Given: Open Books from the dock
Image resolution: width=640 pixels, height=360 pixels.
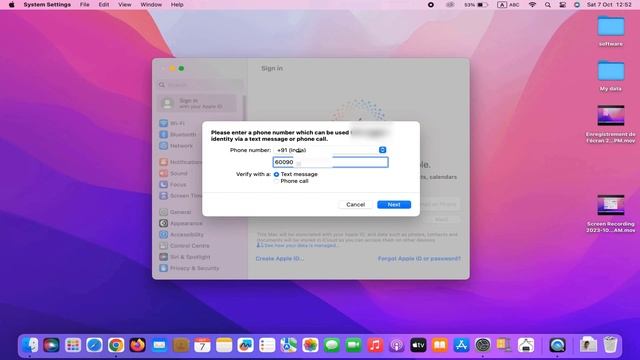Looking at the screenshot, I should pos(440,345).
